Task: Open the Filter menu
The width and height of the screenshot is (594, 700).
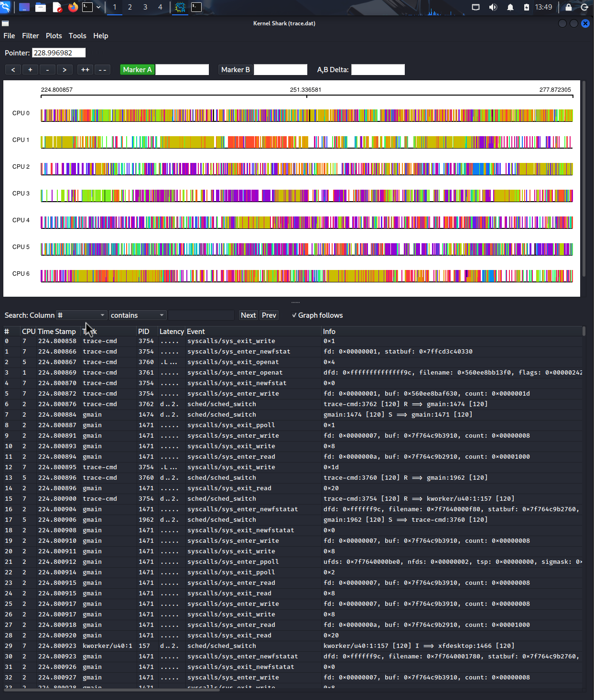Action: coord(31,36)
